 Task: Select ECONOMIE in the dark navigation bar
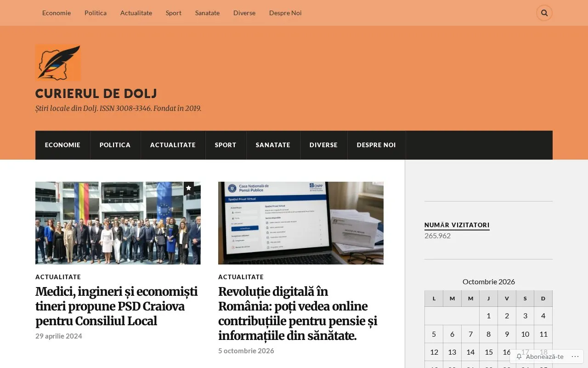point(62,145)
